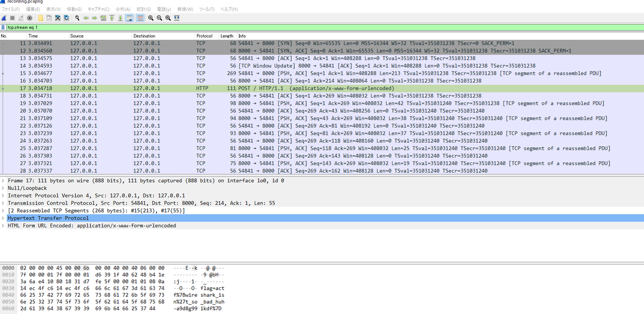Start capture with the shark fin icon

click(4, 18)
